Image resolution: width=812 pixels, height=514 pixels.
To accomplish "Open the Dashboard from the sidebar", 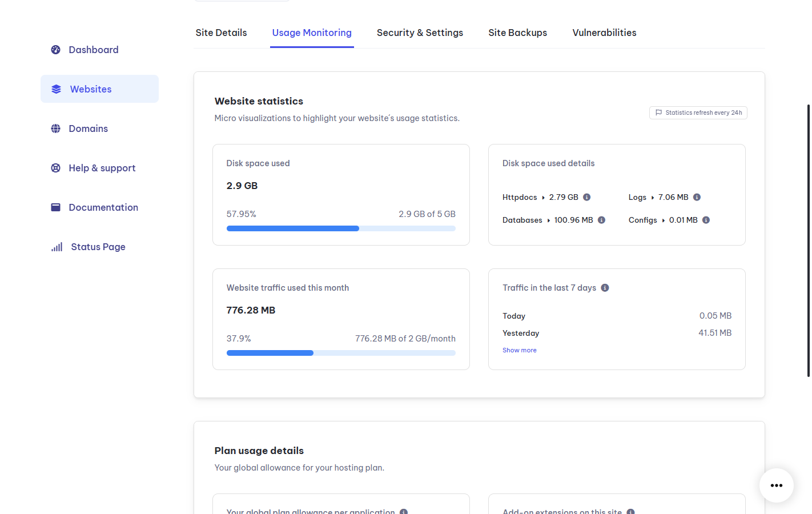I will click(x=55, y=50).
